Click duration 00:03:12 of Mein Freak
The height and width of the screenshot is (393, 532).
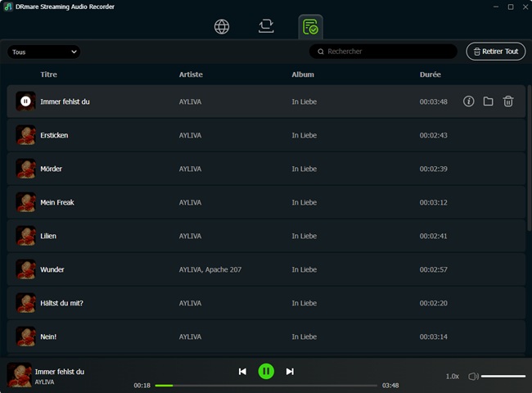tap(433, 202)
